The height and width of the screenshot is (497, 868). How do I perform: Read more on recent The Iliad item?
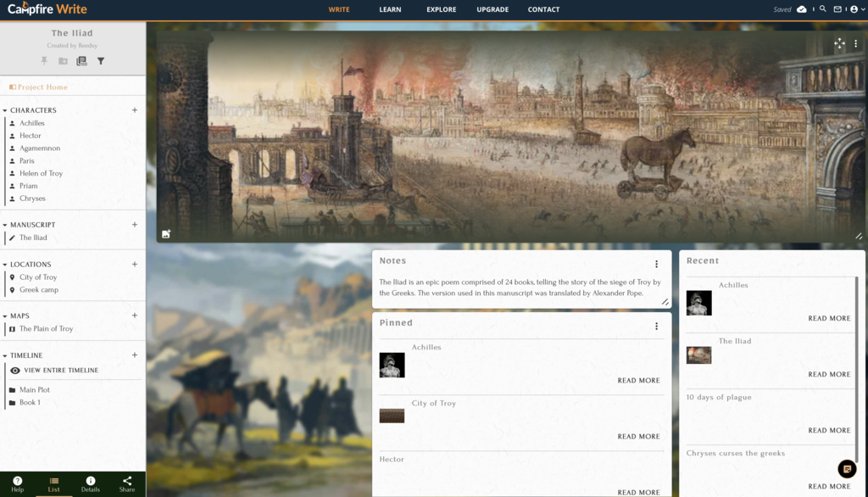coord(829,375)
